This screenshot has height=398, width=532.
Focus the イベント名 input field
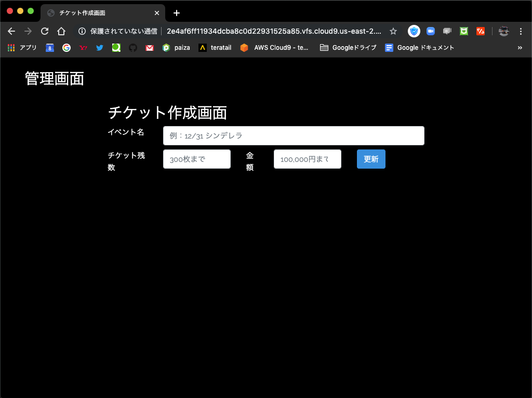pyautogui.click(x=294, y=135)
